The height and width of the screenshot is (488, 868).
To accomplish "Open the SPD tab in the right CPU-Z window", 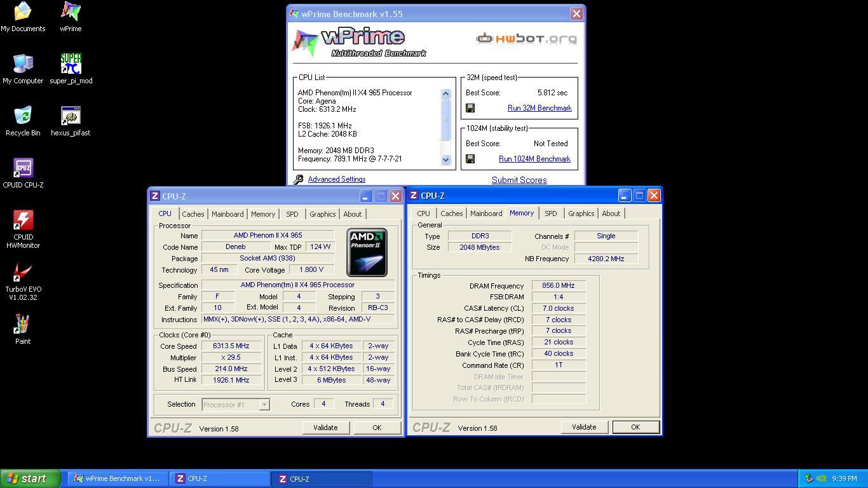I will click(551, 213).
